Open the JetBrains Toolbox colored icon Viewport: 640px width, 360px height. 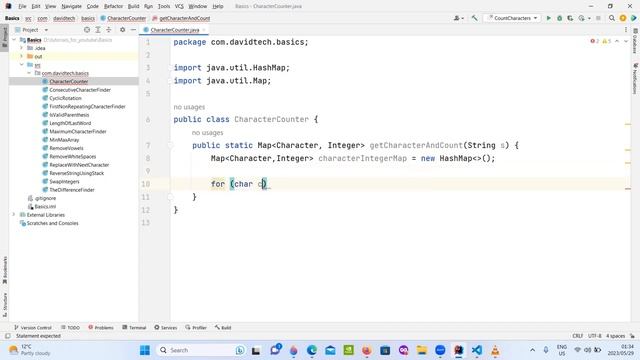point(633,18)
